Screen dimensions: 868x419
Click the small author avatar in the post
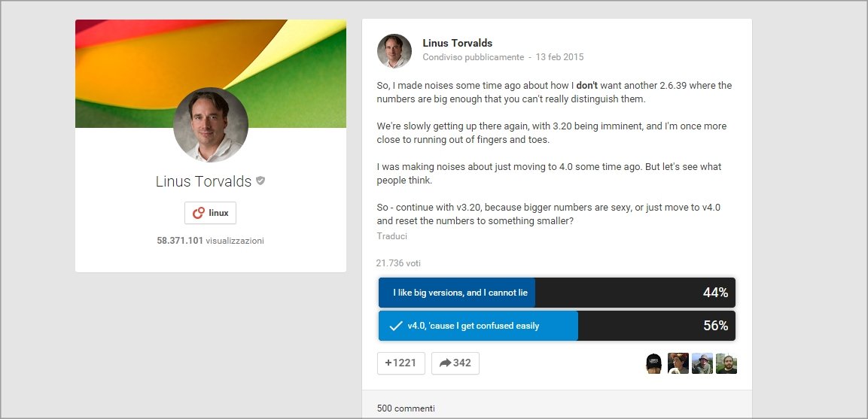[394, 51]
